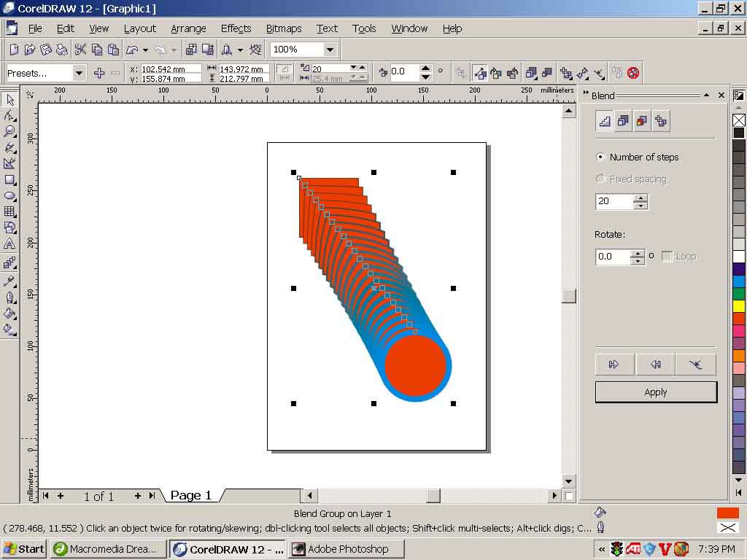
Task: Open the Presets dropdown list
Action: pyautogui.click(x=79, y=74)
